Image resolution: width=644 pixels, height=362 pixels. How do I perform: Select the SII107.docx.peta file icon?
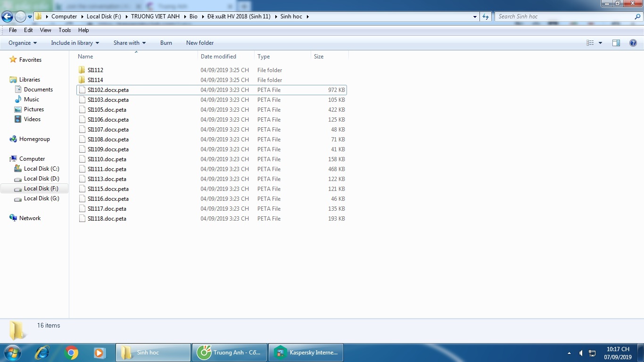pos(82,130)
